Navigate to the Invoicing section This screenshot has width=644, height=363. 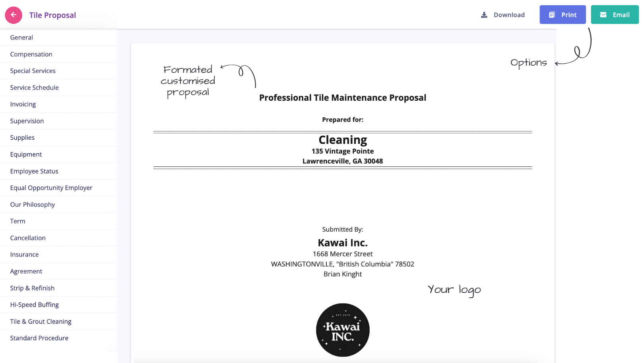[23, 104]
